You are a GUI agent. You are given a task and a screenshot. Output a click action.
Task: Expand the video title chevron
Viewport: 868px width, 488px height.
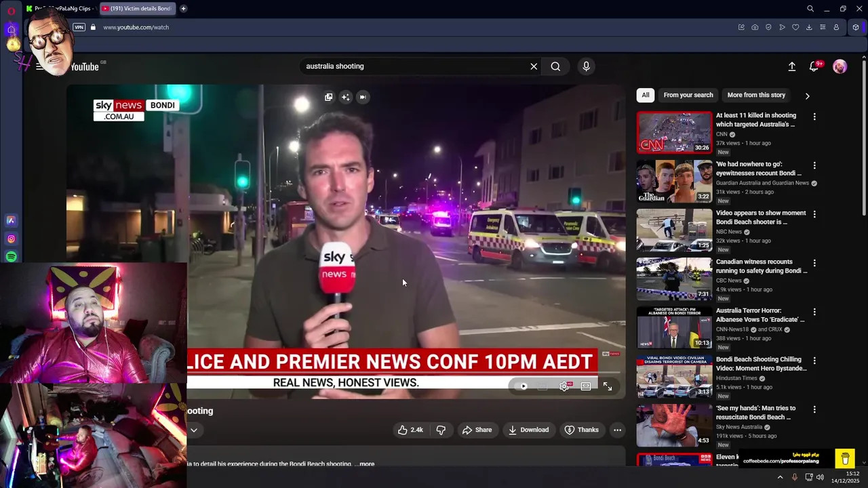(x=193, y=430)
